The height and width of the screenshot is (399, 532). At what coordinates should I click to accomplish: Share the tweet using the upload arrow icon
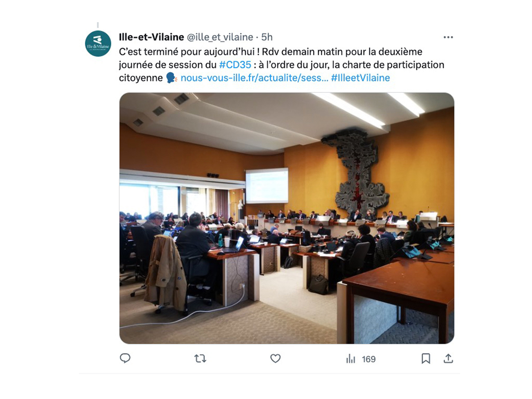point(448,358)
